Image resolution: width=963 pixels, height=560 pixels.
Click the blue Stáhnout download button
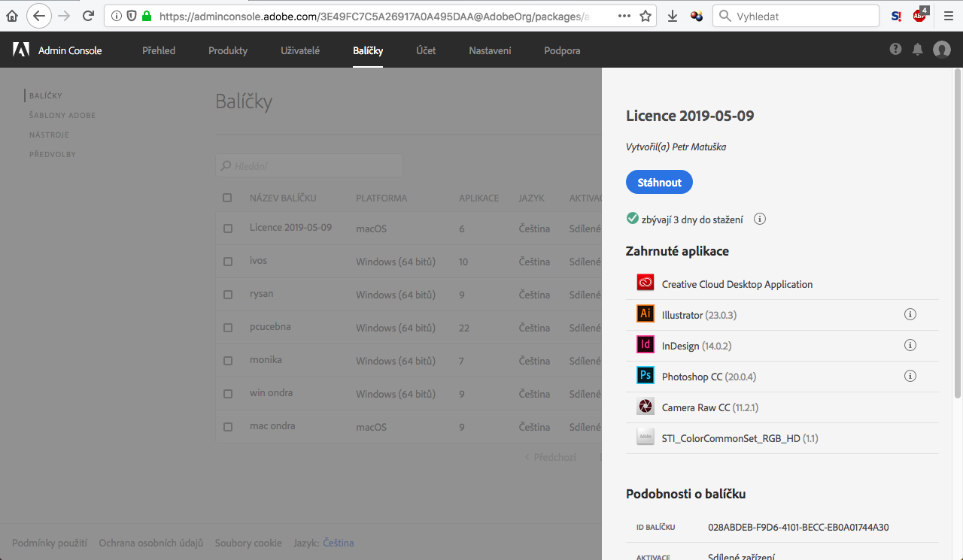pyautogui.click(x=659, y=182)
